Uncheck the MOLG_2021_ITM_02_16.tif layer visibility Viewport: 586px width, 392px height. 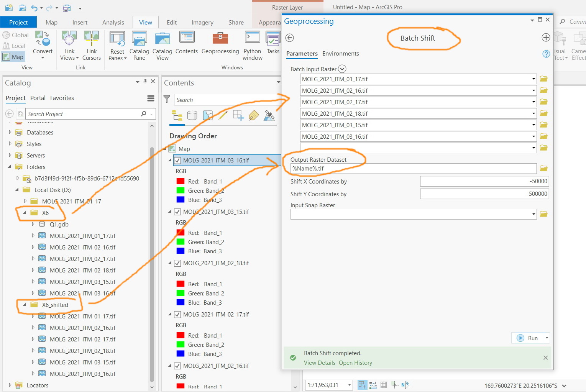point(177,366)
